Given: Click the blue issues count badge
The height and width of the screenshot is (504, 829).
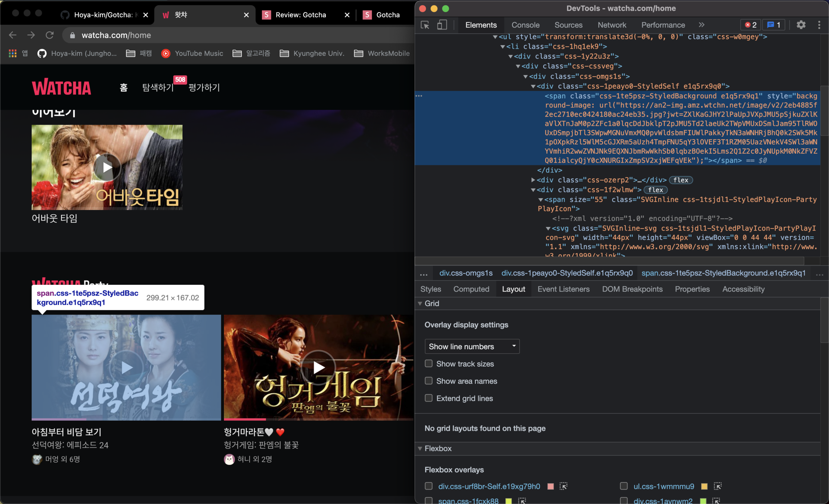Looking at the screenshot, I should tap(774, 25).
